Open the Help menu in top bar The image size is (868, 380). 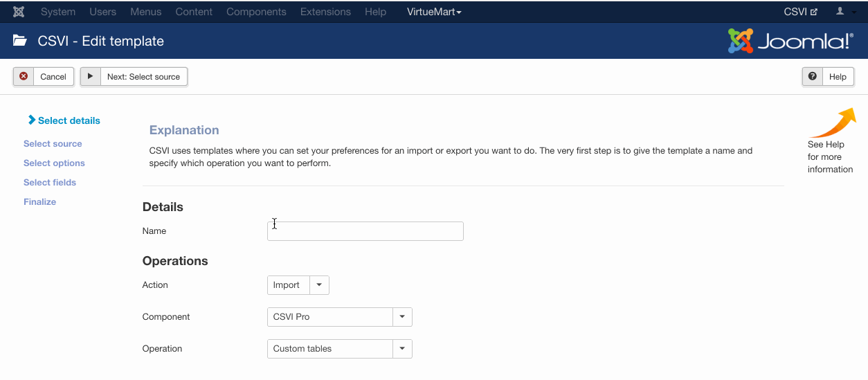point(375,12)
